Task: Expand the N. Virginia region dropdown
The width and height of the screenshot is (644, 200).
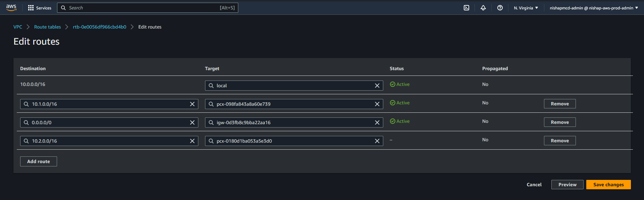Action: tap(526, 8)
